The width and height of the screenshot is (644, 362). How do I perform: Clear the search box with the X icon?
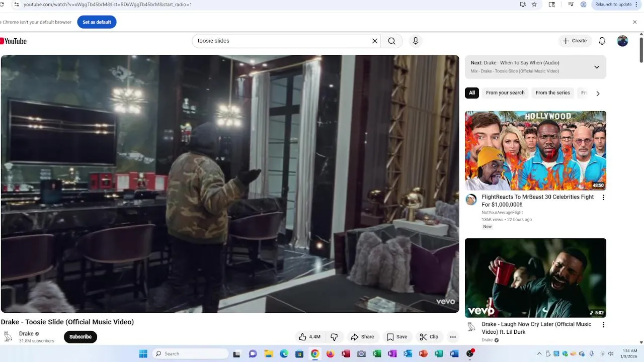click(x=375, y=41)
